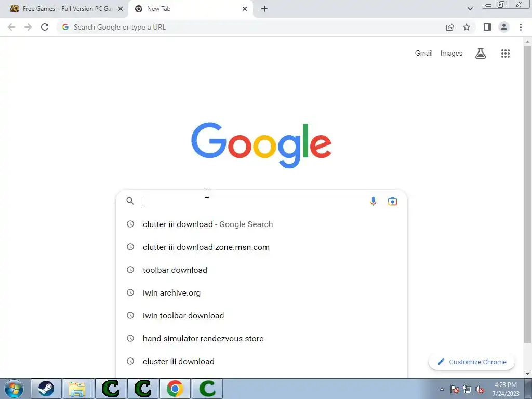This screenshot has height=399, width=532.
Task: Open the Google apps grid
Action: click(505, 54)
